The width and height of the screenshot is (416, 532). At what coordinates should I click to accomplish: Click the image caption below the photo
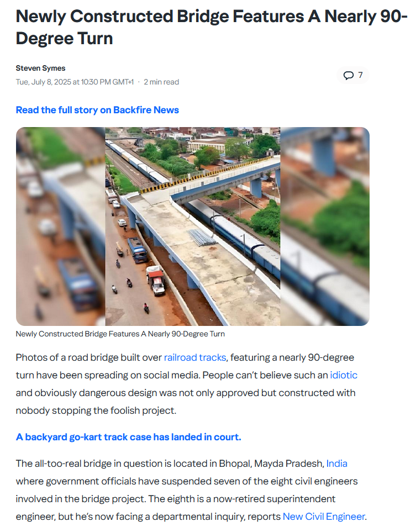[120, 334]
